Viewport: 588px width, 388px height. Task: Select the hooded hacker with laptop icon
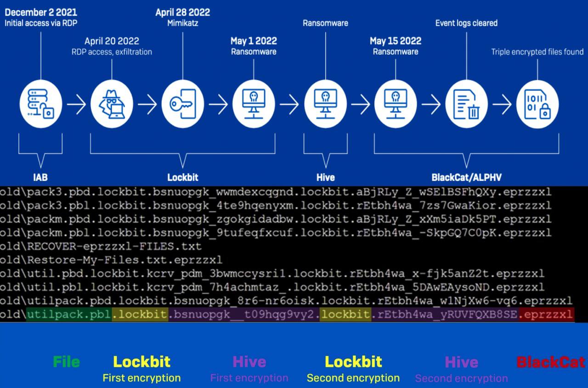pyautogui.click(x=112, y=105)
